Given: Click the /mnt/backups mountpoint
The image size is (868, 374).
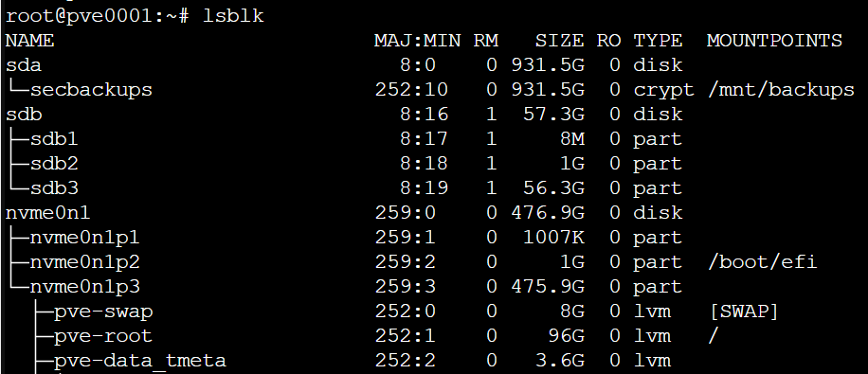Looking at the screenshot, I should click(781, 90).
